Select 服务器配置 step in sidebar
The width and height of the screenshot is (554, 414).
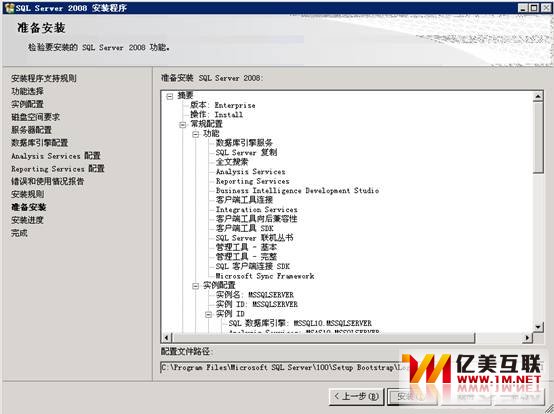coord(31,130)
